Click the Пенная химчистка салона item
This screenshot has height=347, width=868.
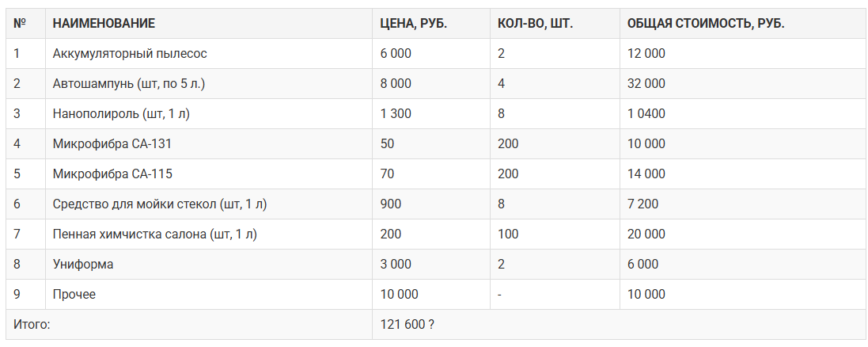click(154, 235)
